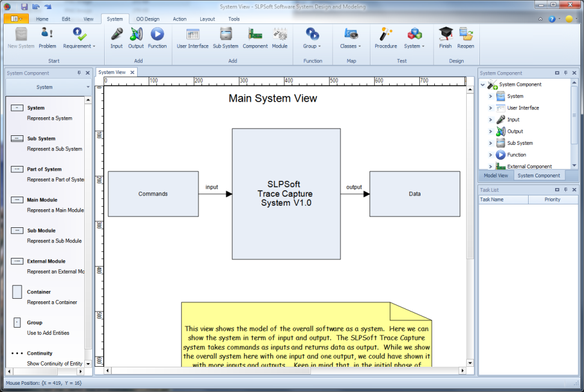
Task: Click the Finish design icon
Action: pyautogui.click(x=446, y=38)
